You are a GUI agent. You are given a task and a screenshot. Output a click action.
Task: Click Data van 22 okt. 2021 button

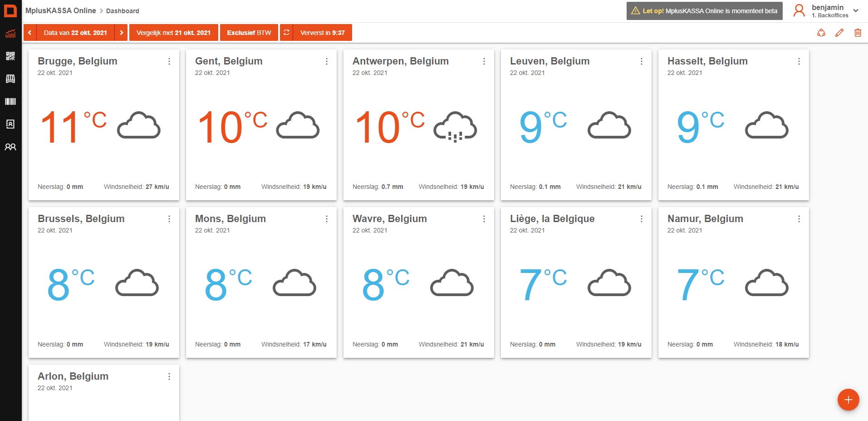75,33
